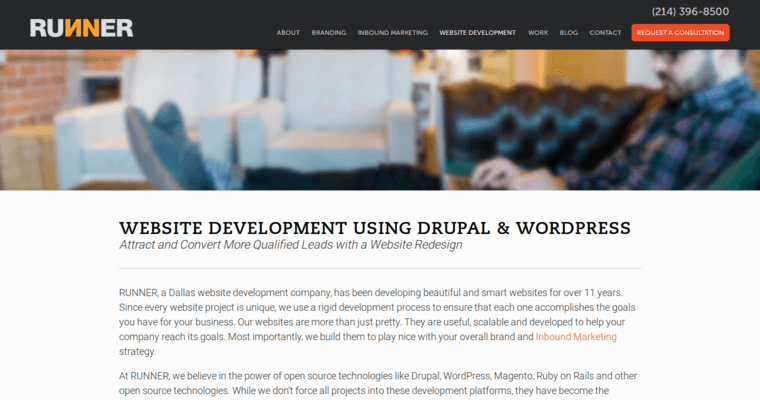Open the About menu item
This screenshot has height=400, width=760.
pyautogui.click(x=288, y=33)
